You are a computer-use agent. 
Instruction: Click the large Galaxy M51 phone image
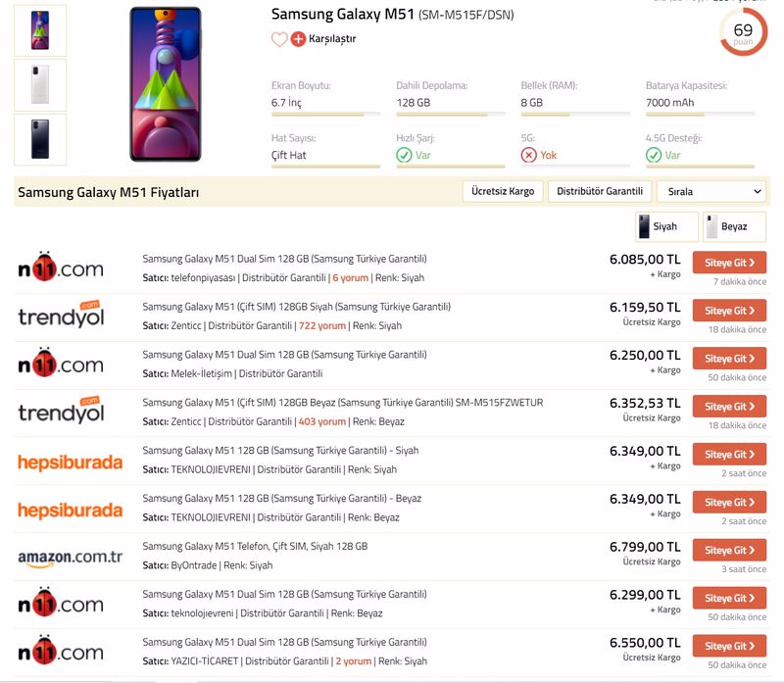click(x=165, y=84)
